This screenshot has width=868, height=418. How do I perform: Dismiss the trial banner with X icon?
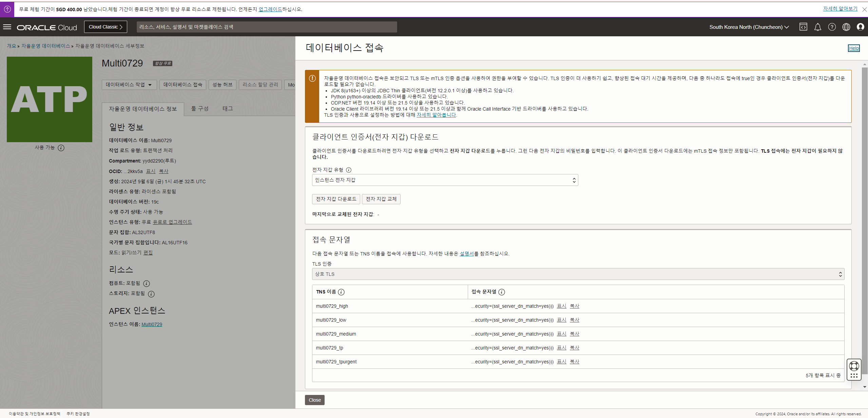tap(864, 9)
